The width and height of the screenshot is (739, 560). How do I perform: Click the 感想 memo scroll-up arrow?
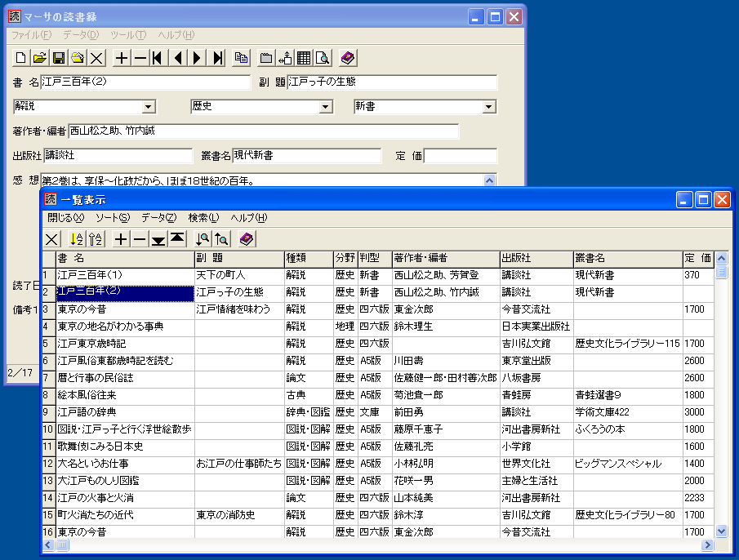[490, 180]
